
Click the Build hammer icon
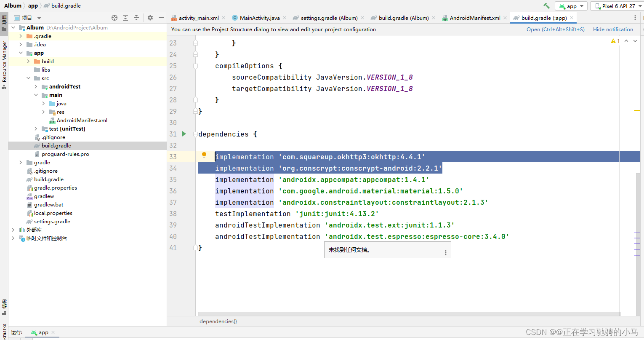[x=546, y=6]
